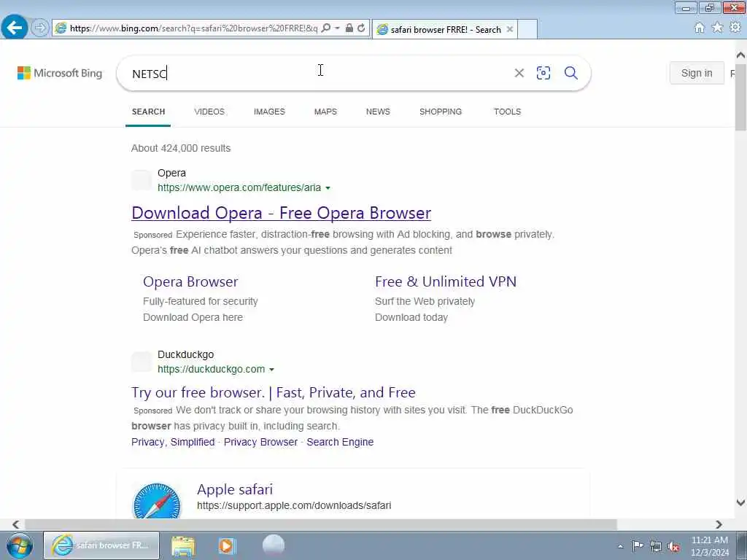Open Windows Media Player taskbar icon
This screenshot has width=747, height=560.
[228, 545]
